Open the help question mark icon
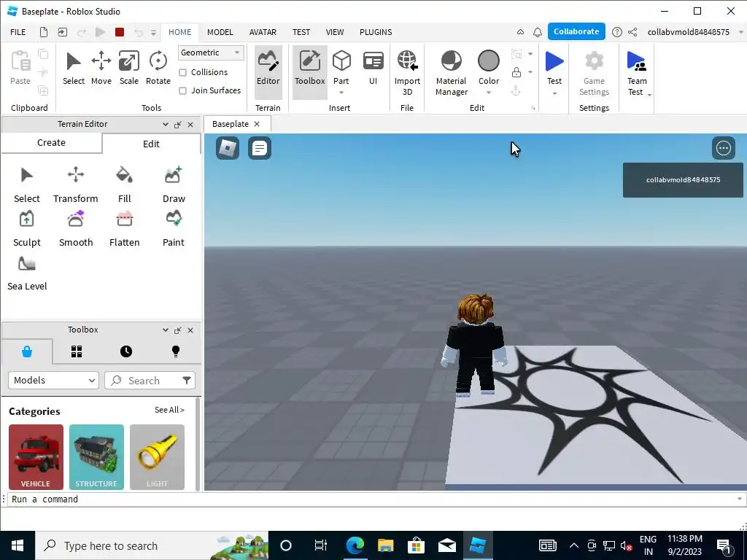The image size is (747, 560). (x=616, y=32)
